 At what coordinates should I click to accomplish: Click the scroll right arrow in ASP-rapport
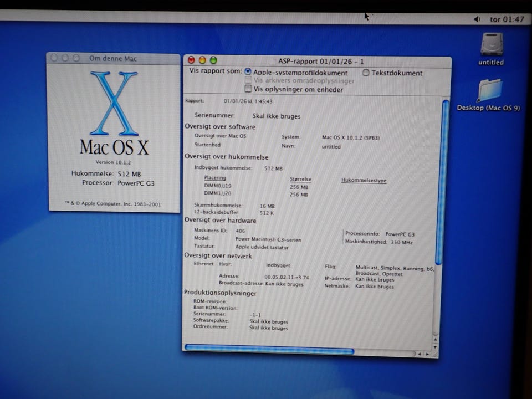[x=427, y=354]
